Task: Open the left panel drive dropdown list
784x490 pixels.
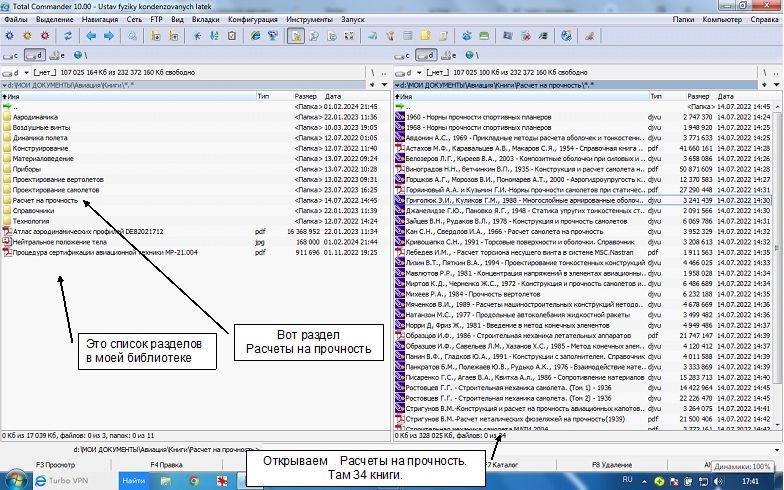Action: pyautogui.click(x=13, y=73)
